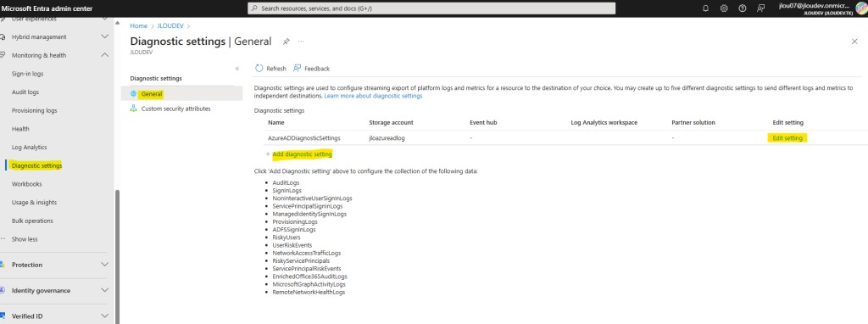Screen dimensions: 868x324
Task: Click MicrosoftGraphActivityLogs in the list
Action: coord(309,284)
